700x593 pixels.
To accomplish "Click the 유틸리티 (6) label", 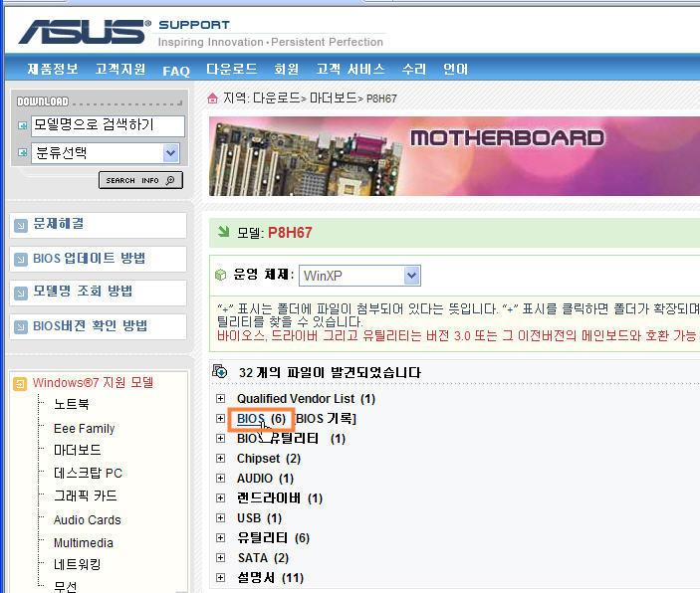I will pyautogui.click(x=273, y=537).
